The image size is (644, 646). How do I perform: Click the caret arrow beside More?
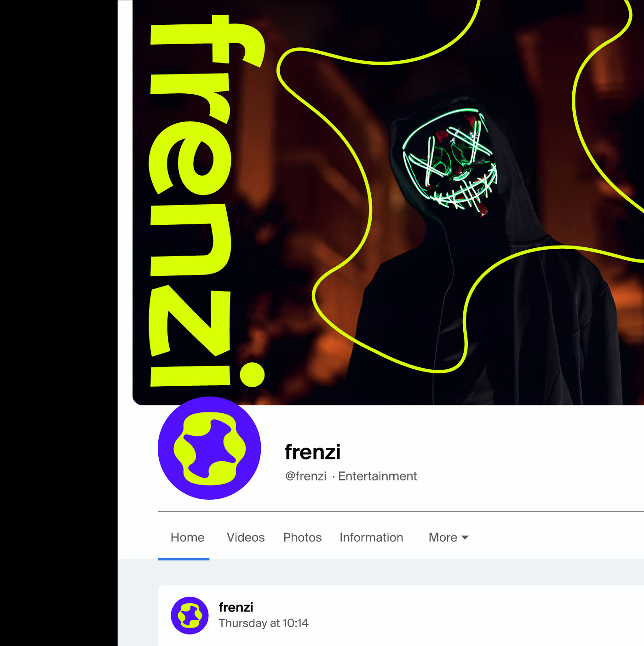tap(465, 537)
